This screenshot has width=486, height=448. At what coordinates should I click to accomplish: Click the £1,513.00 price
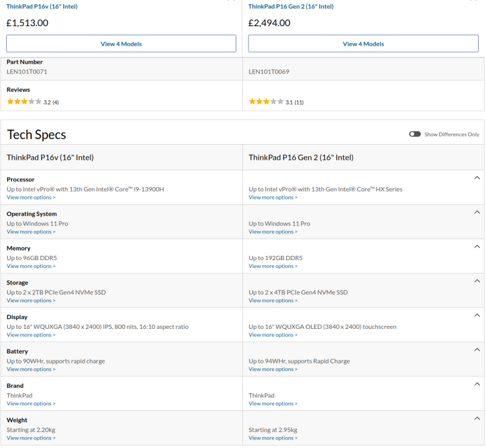pyautogui.click(x=27, y=23)
